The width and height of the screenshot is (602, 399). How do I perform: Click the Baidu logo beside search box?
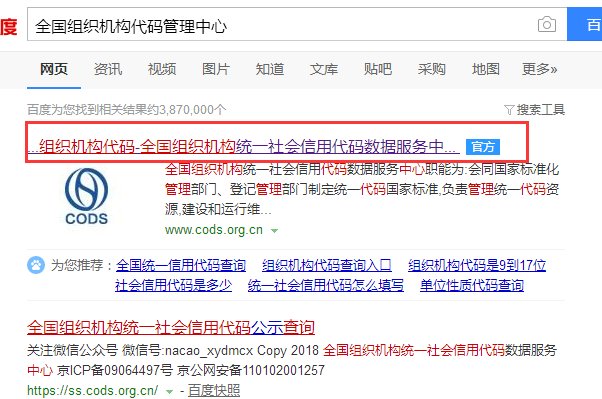8,26
